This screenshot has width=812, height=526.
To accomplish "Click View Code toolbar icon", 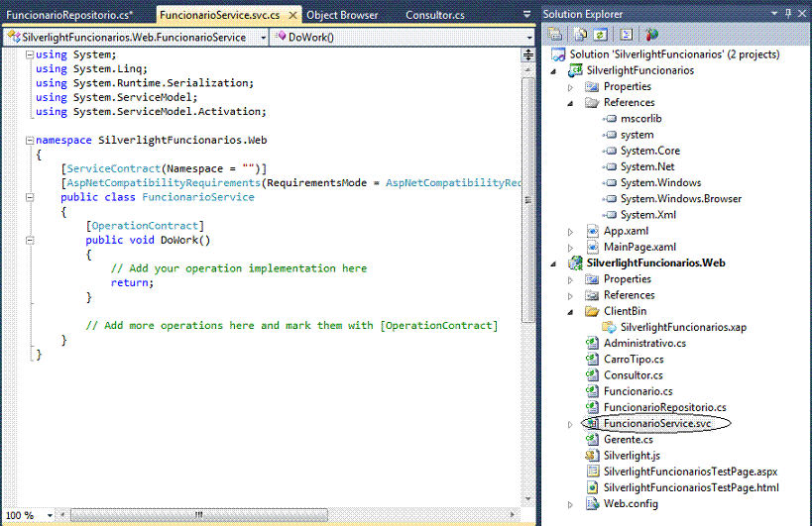I will coord(626,34).
